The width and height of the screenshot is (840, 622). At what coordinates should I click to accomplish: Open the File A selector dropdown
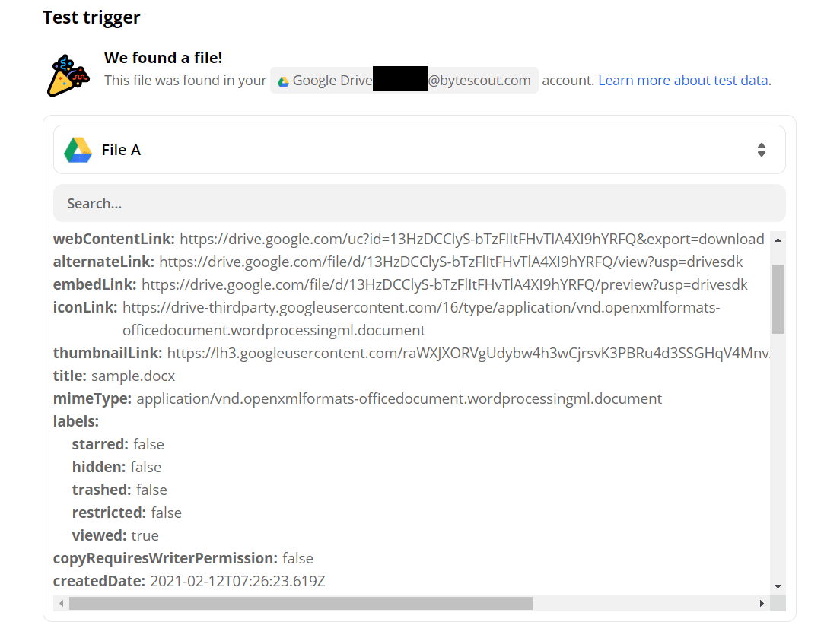418,150
